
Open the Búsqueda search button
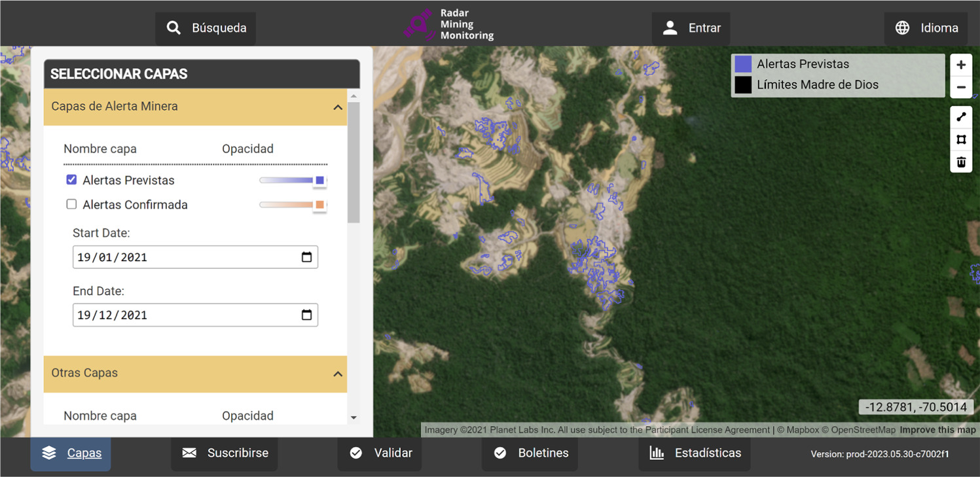coord(206,28)
